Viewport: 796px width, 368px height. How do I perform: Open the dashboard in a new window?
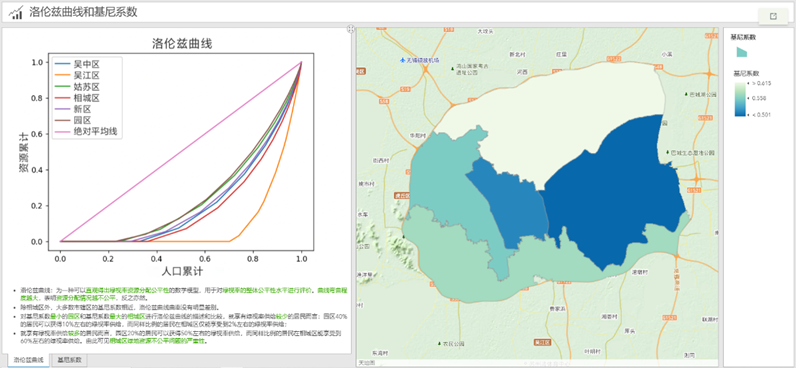[x=773, y=16]
